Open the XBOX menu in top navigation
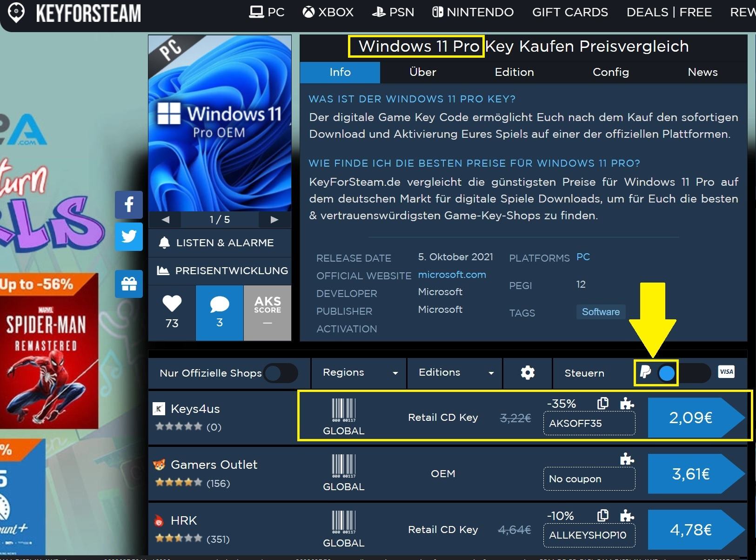This screenshot has height=560, width=756. (328, 12)
